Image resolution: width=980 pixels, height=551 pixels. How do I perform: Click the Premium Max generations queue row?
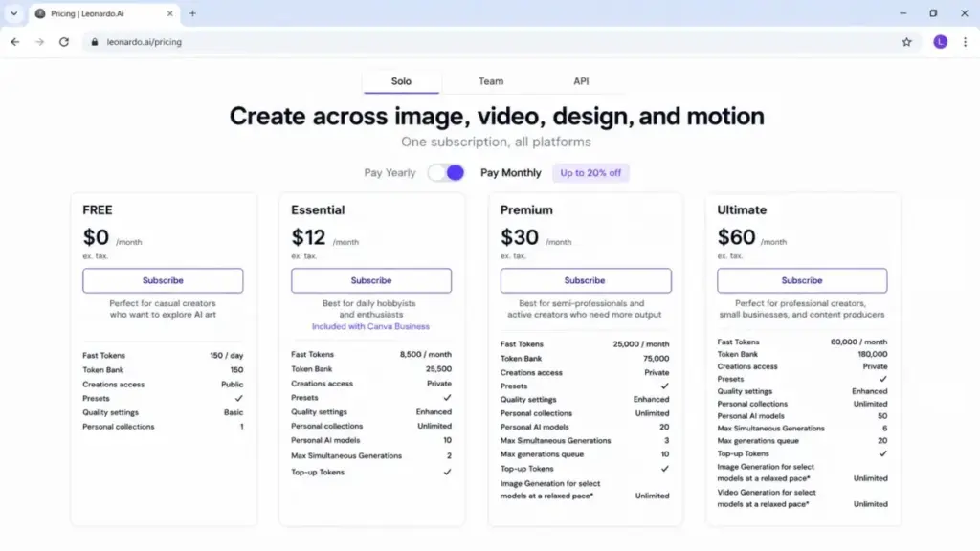(x=585, y=454)
